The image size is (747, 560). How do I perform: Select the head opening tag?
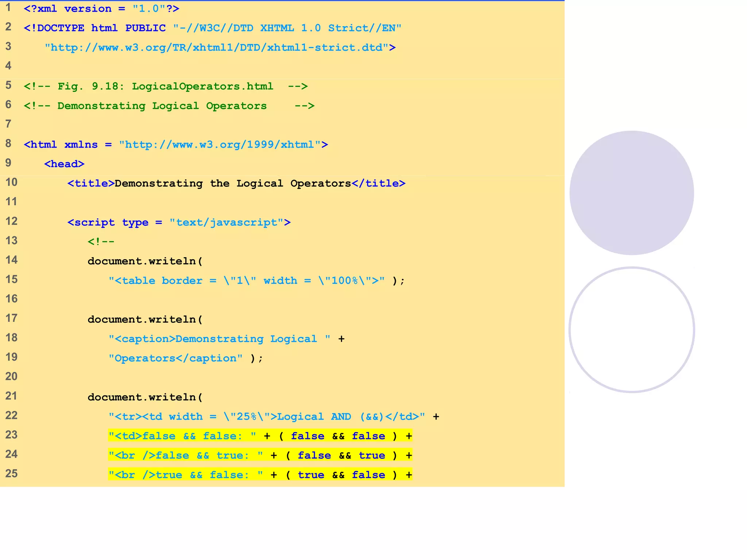[x=65, y=164]
